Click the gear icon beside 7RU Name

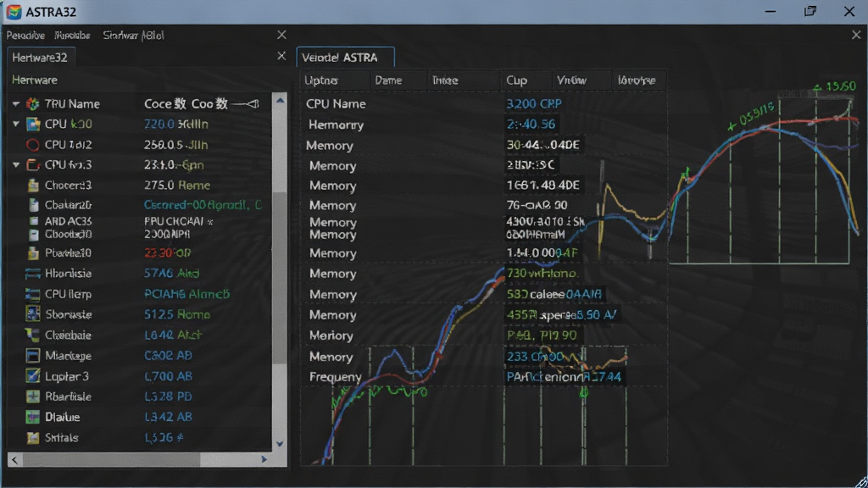[33, 103]
